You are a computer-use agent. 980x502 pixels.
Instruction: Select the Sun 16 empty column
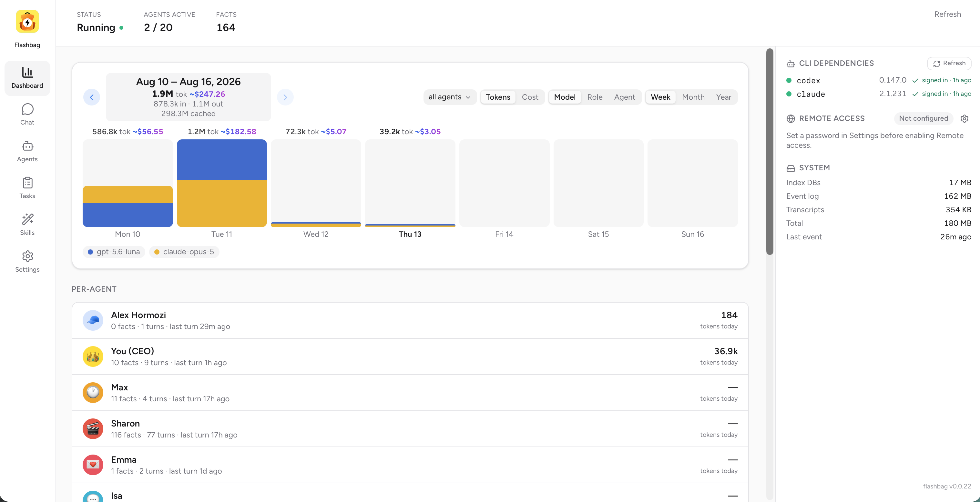coord(692,183)
